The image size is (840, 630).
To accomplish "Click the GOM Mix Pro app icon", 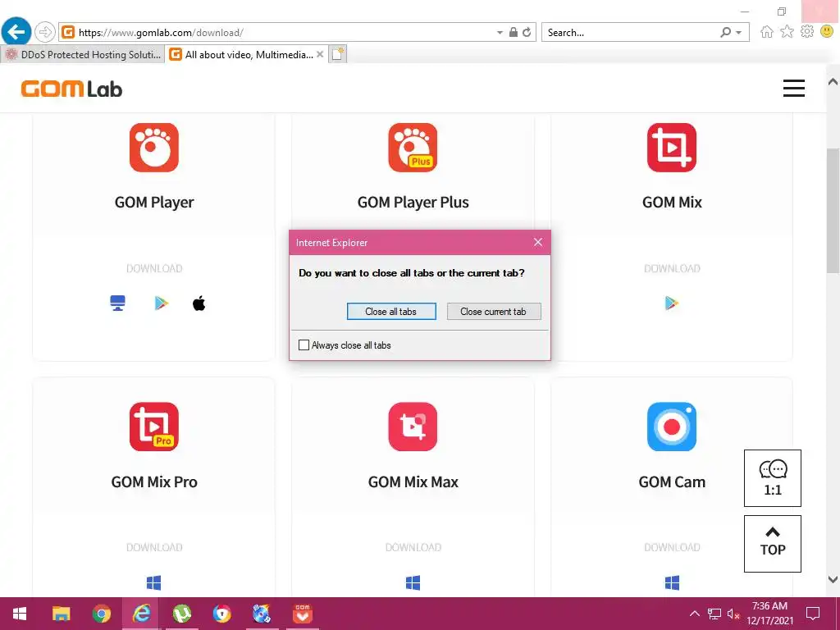I will pyautogui.click(x=153, y=427).
